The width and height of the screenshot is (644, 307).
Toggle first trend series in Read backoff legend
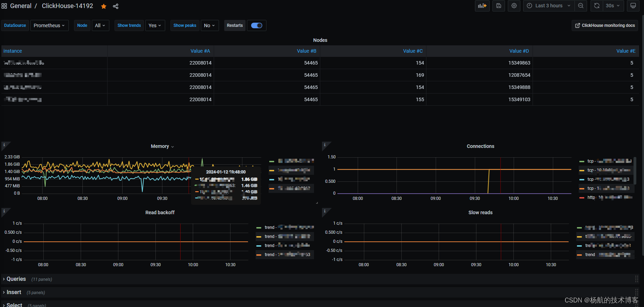(x=289, y=227)
